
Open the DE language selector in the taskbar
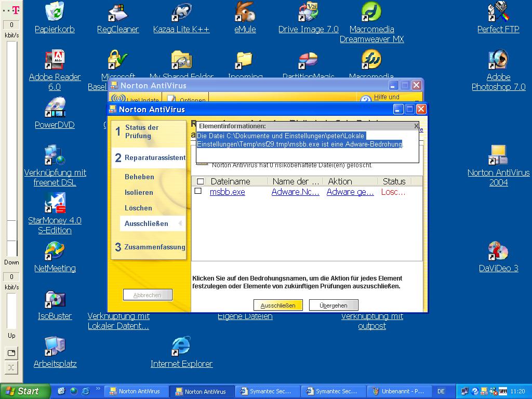coord(441,391)
